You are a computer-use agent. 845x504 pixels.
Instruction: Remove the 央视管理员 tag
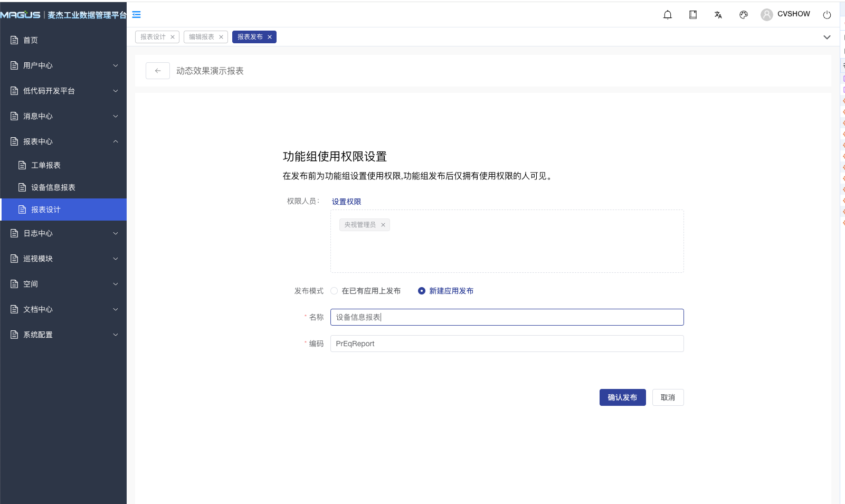(383, 225)
